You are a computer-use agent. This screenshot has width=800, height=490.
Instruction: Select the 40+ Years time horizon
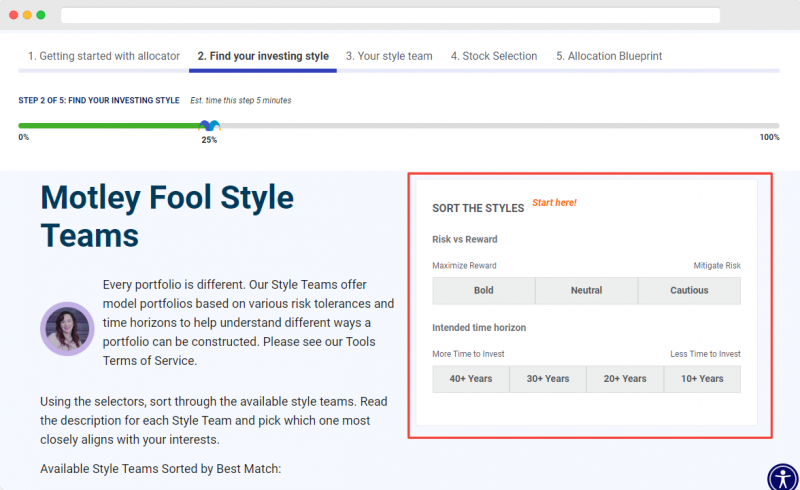(x=471, y=379)
